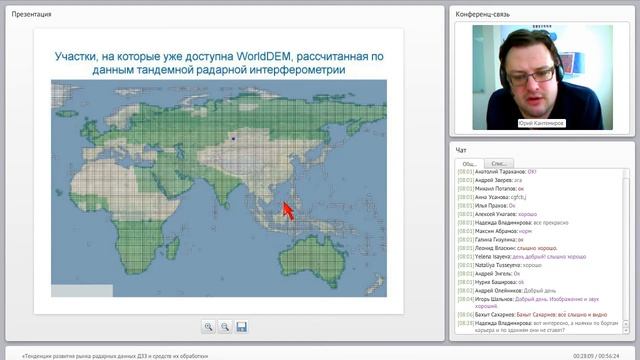The image size is (640, 360).
Task: Select Надежда Владимирова's 'все прекрасно' message
Action: click(513, 223)
